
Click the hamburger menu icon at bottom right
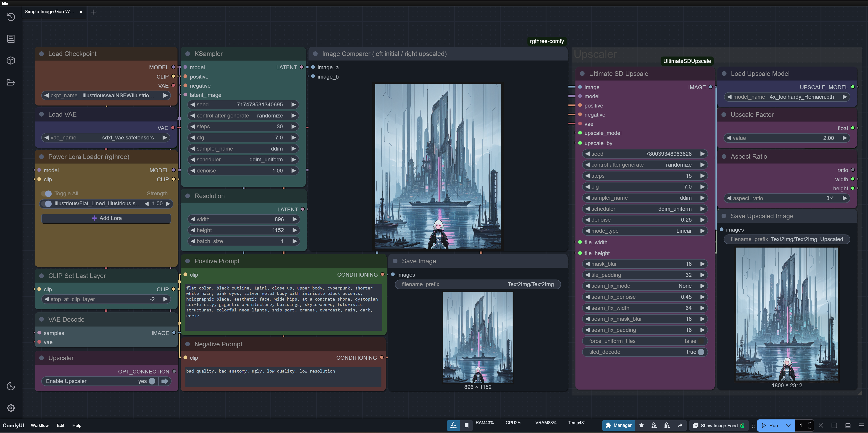(861, 425)
